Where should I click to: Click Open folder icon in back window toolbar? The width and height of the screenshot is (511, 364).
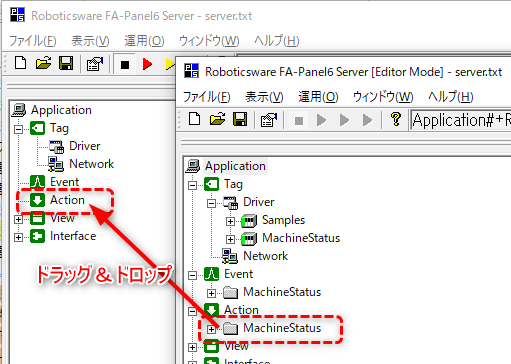click(x=43, y=63)
